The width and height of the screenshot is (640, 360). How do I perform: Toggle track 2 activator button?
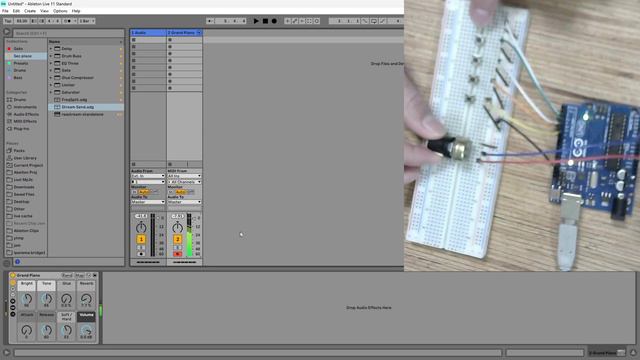[177, 239]
